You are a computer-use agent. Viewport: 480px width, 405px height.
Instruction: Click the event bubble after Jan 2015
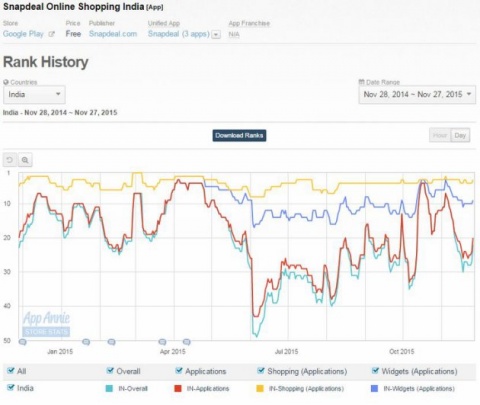pyautogui.click(x=86, y=342)
